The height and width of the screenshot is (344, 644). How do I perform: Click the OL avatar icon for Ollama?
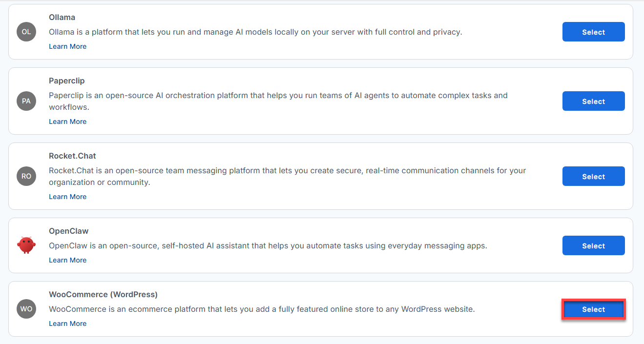(x=26, y=32)
